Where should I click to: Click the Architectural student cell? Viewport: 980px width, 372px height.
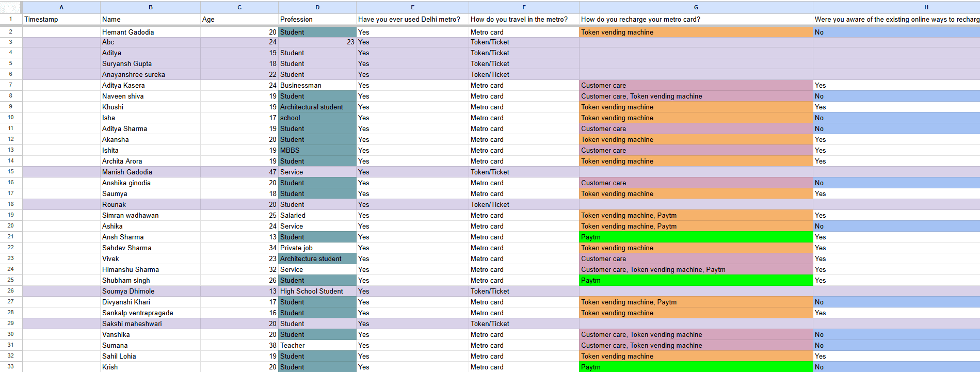(x=317, y=107)
